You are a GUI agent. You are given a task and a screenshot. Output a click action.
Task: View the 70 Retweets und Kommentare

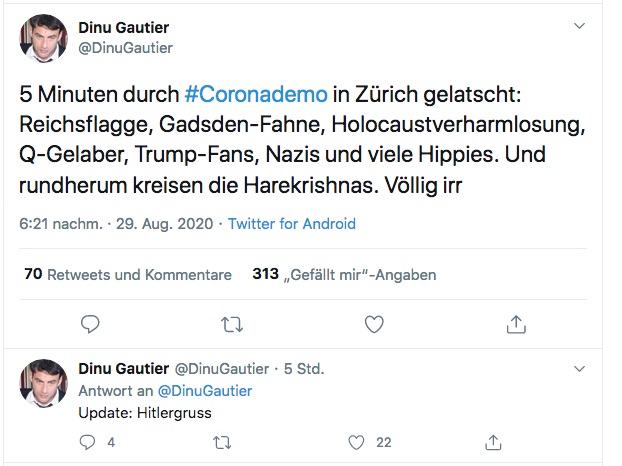pos(127,274)
